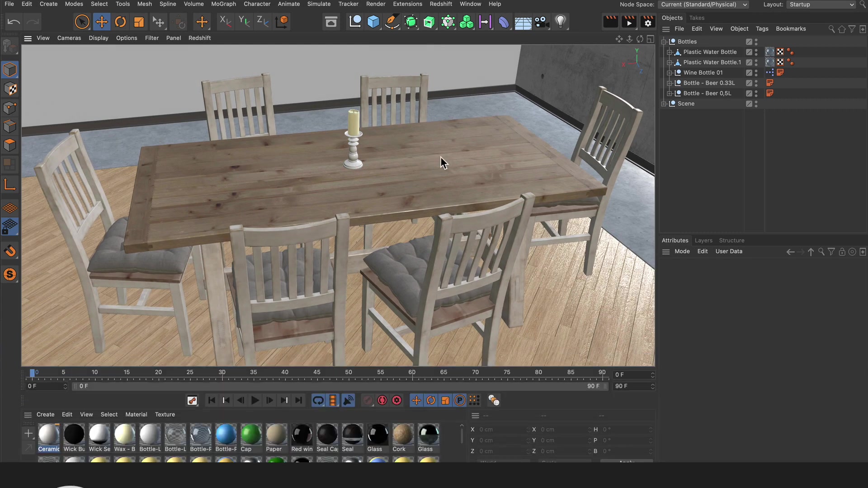Click the enable switch next to Plastic Water Bottle

tap(748, 52)
